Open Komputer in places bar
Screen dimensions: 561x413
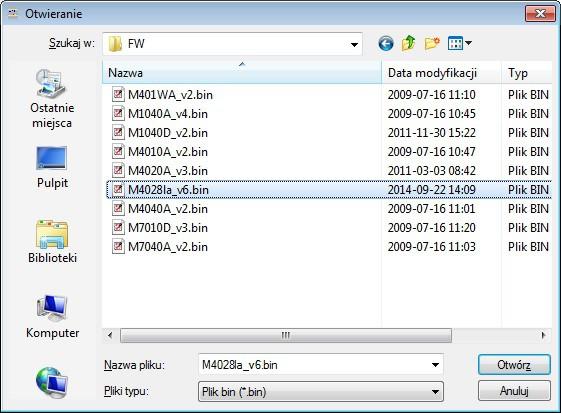point(52,317)
